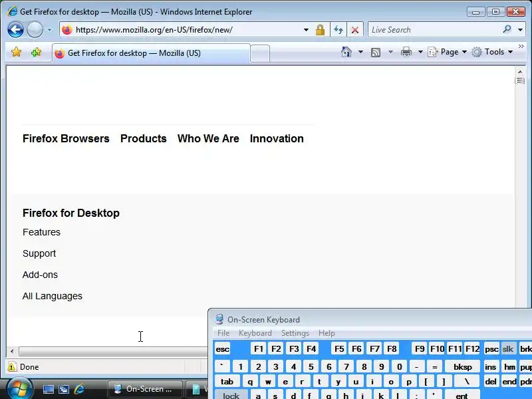
Task: Open On-Screen Keyboard Help menu
Action: click(x=327, y=333)
